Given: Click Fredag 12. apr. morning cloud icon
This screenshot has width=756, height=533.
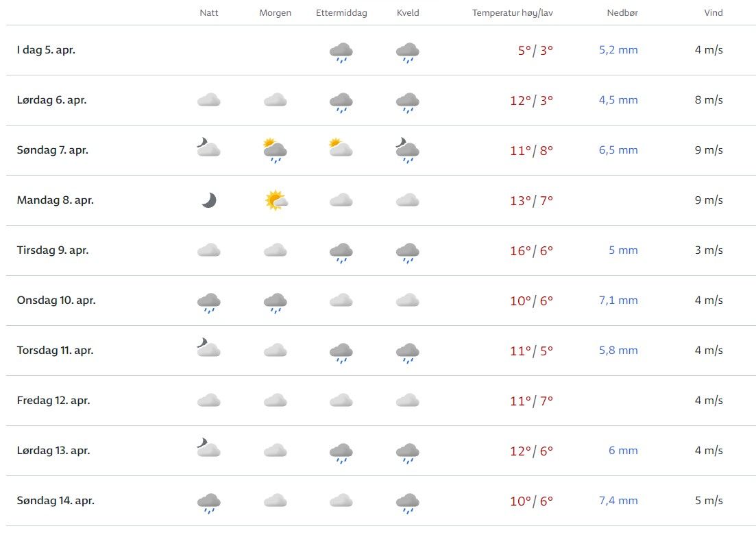Looking at the screenshot, I should 276,400.
